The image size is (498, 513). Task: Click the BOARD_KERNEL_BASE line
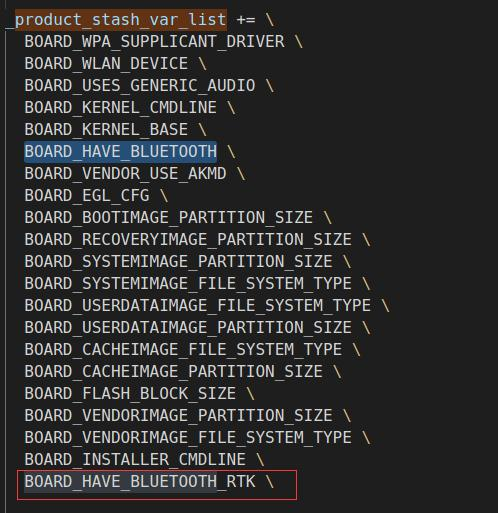click(106, 130)
